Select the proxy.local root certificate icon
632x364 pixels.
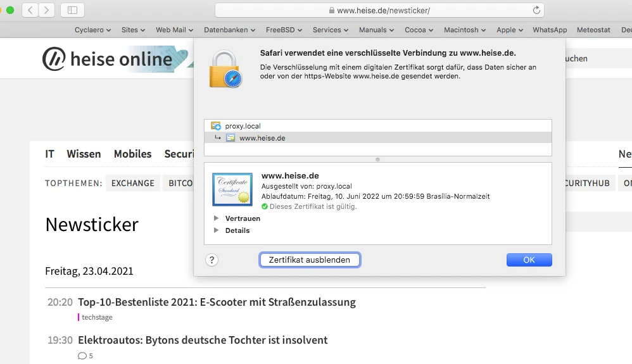216,126
